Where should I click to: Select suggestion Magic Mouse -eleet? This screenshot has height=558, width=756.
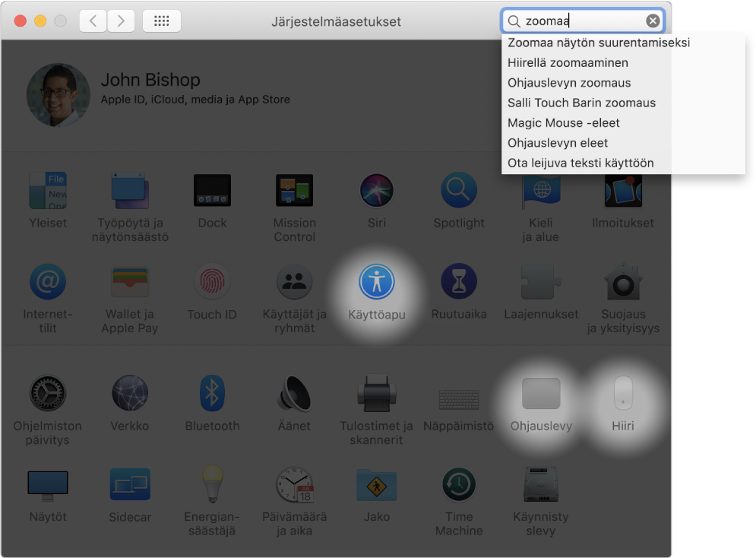[x=563, y=123]
